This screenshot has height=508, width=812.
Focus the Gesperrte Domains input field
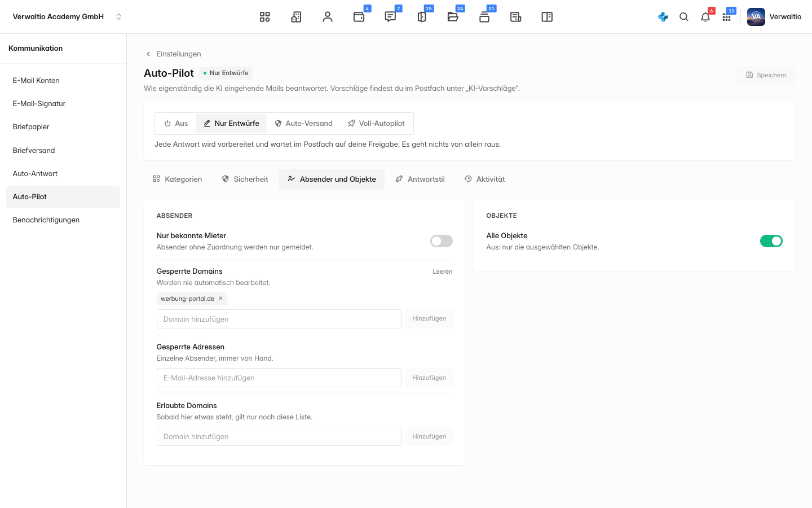pyautogui.click(x=279, y=319)
